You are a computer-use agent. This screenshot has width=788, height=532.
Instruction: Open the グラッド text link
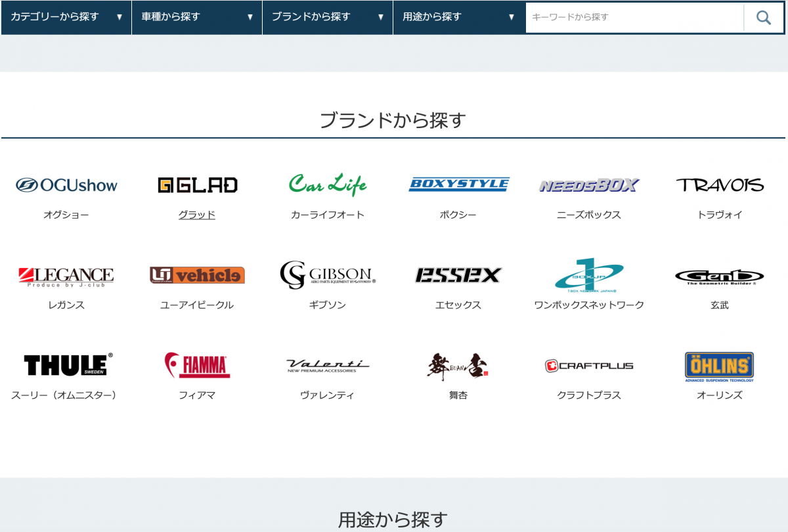click(197, 215)
